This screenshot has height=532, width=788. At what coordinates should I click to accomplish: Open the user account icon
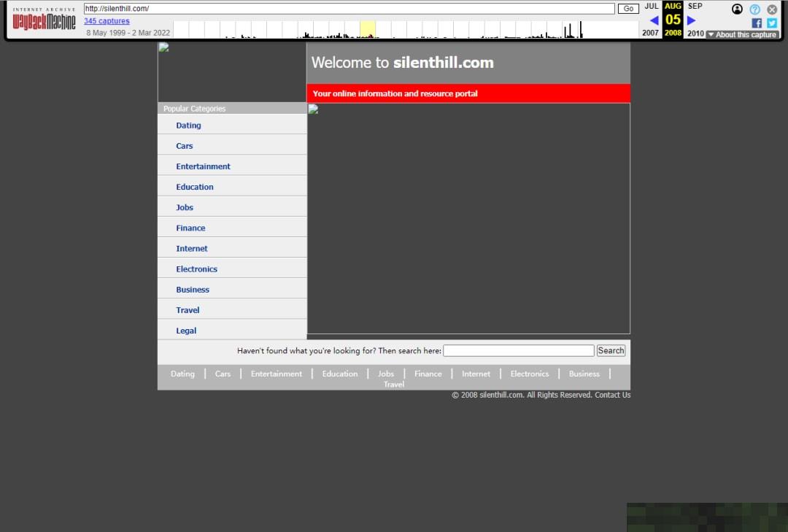pyautogui.click(x=737, y=9)
